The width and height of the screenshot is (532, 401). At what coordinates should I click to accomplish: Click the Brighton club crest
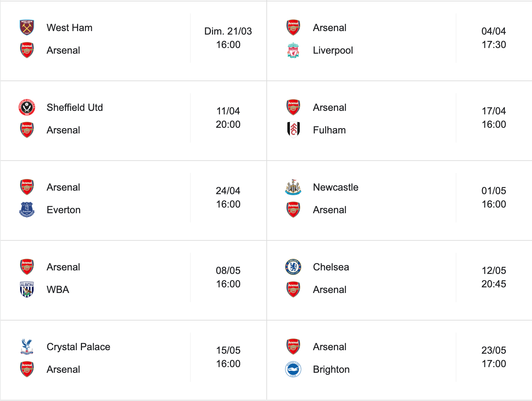(293, 369)
